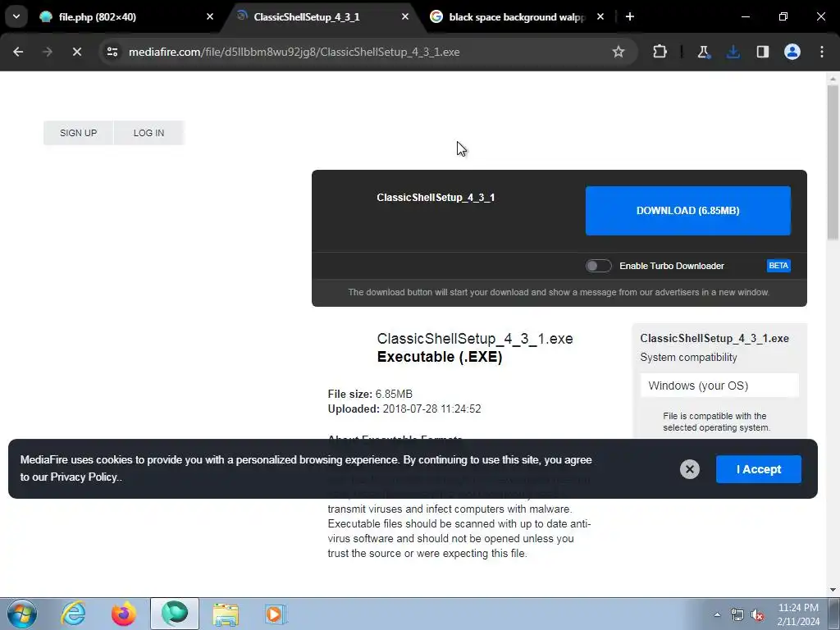Click the File size: 6.85MB text
Screen dimensions: 840x630
coord(370,395)
